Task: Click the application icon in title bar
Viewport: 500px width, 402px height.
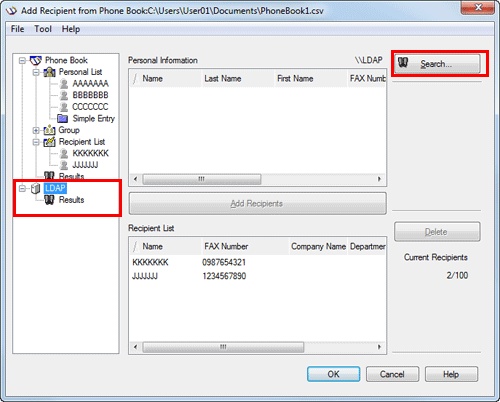Action: 11,11
